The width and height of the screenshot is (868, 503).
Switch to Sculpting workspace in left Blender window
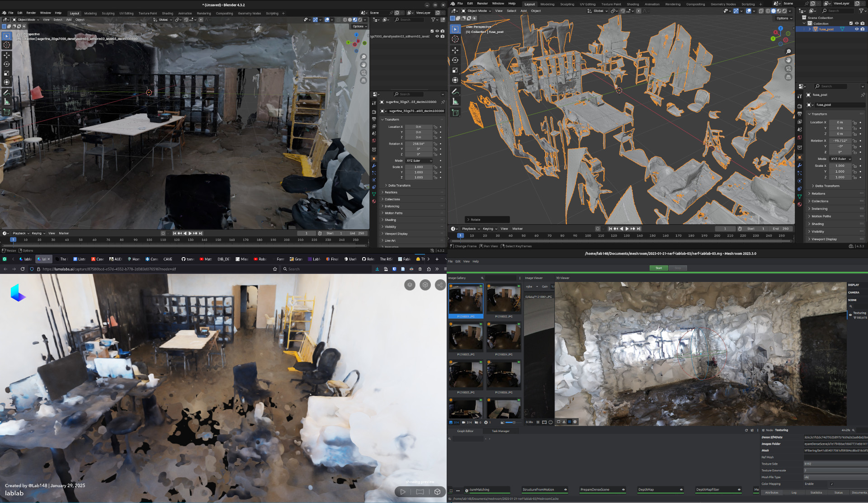(108, 14)
